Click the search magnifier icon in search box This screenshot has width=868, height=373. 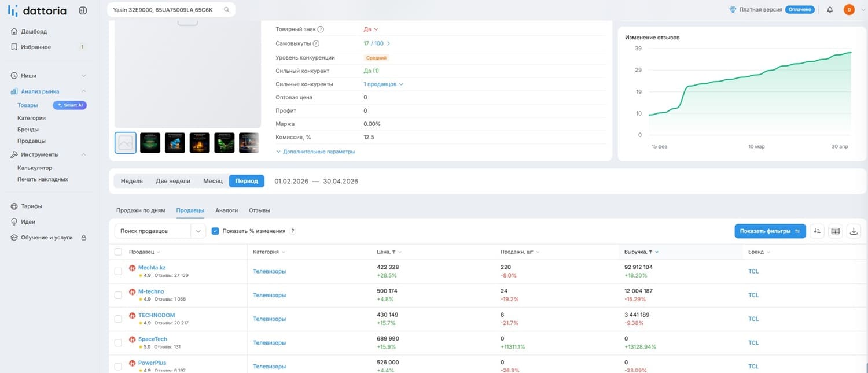click(x=226, y=10)
